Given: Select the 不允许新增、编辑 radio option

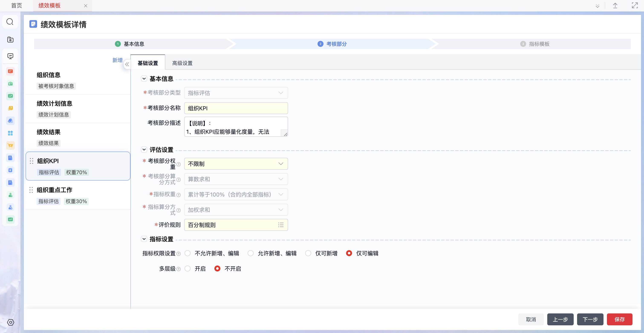Looking at the screenshot, I should [188, 253].
